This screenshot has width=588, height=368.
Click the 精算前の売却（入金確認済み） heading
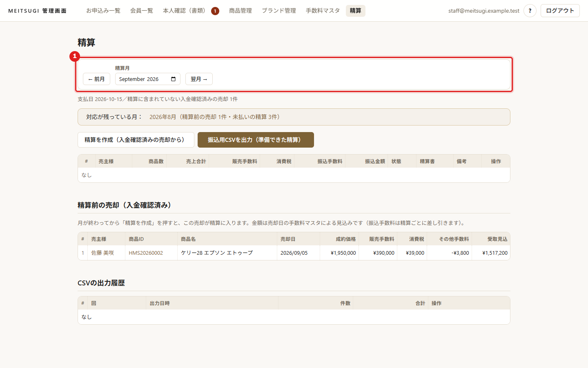pyautogui.click(x=126, y=205)
